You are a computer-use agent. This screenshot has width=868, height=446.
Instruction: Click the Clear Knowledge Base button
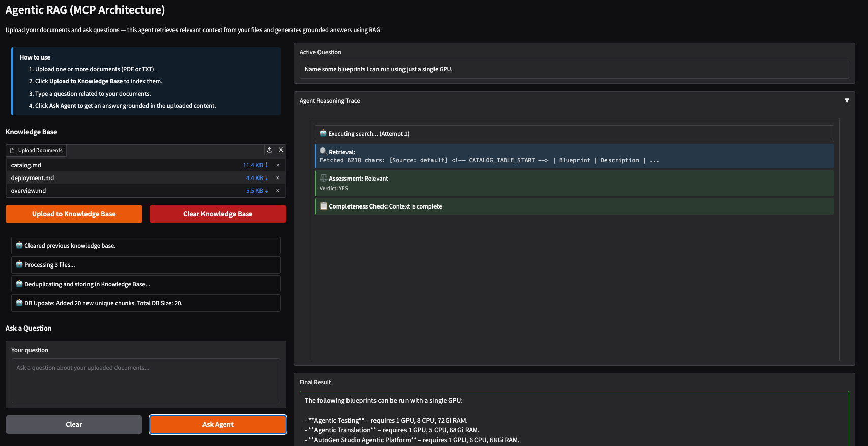pos(218,214)
